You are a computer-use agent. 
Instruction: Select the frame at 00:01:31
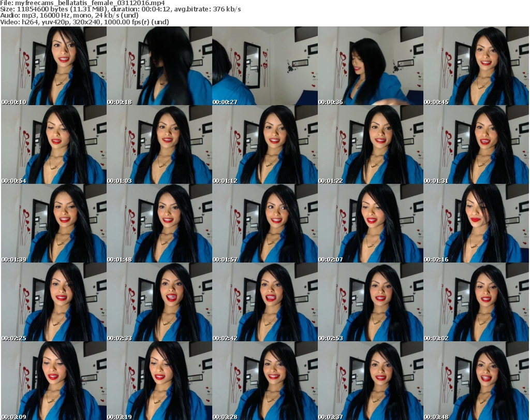point(476,144)
